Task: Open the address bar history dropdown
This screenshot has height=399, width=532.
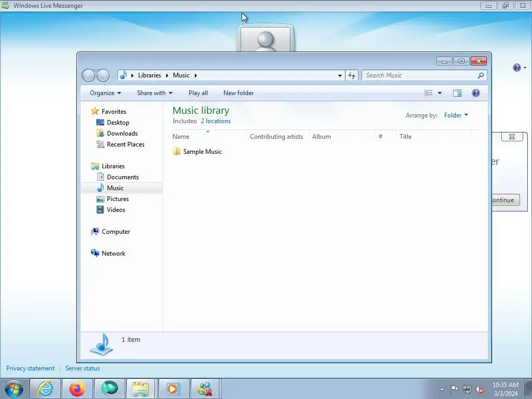Action: pos(340,75)
